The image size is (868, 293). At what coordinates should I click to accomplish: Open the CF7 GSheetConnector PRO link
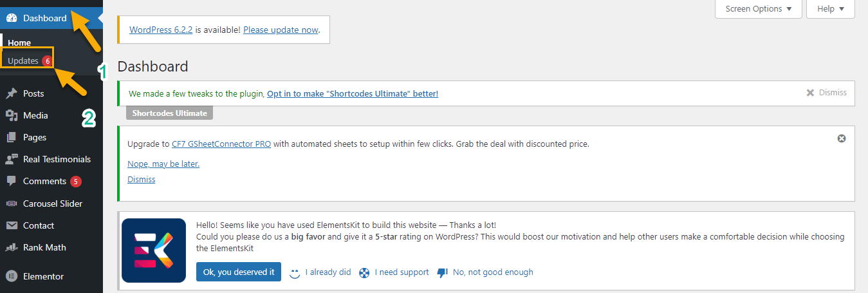point(221,144)
